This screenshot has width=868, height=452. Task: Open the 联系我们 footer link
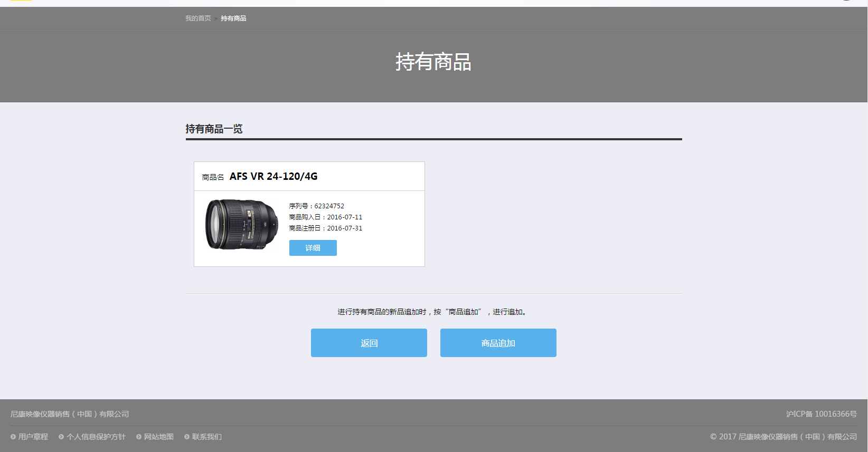[x=207, y=437]
